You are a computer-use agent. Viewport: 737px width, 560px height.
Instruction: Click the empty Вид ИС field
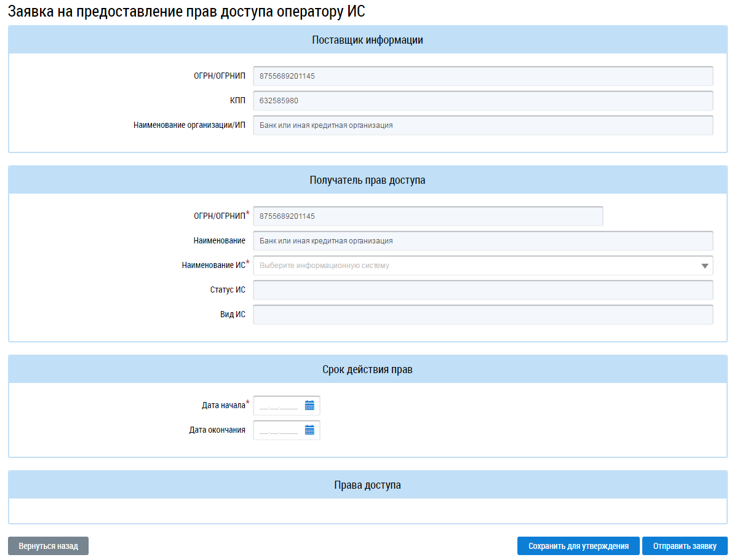(482, 315)
